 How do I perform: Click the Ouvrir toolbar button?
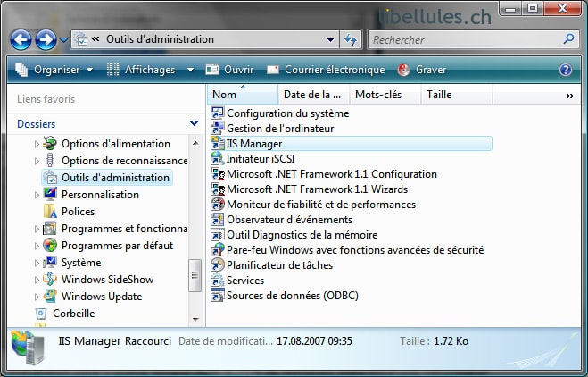click(229, 70)
